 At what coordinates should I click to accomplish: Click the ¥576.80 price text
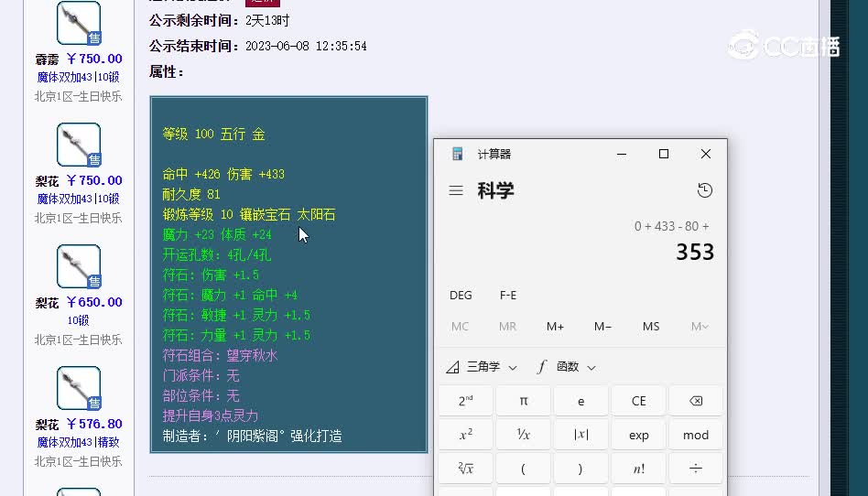pyautogui.click(x=94, y=424)
